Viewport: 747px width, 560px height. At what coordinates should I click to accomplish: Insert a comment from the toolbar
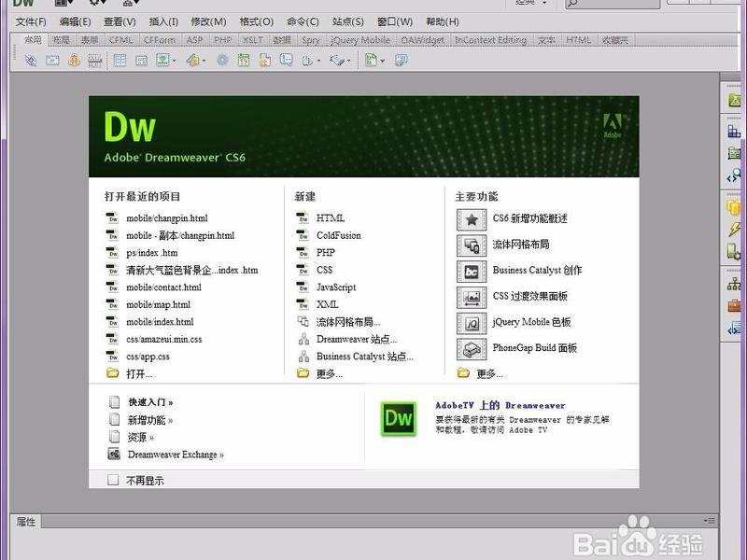[287, 60]
